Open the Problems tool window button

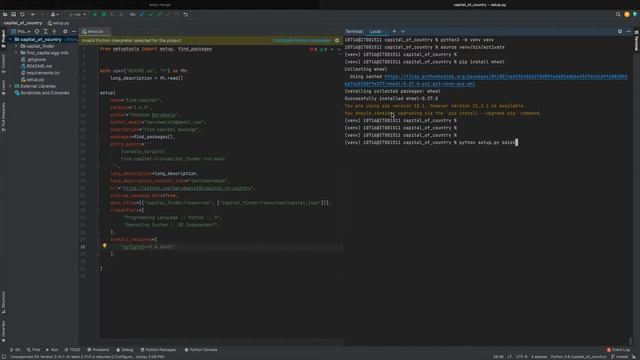98,350
